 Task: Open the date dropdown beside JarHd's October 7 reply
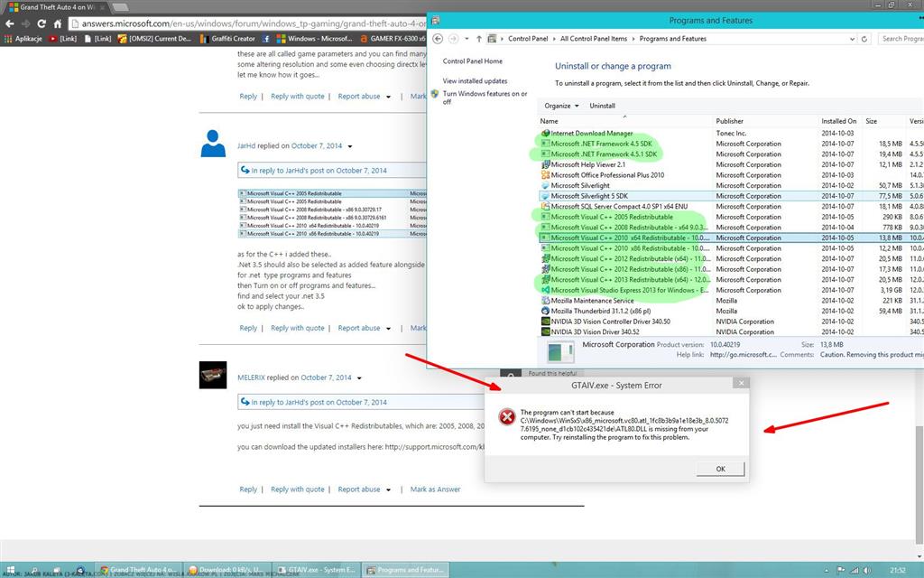tap(350, 146)
